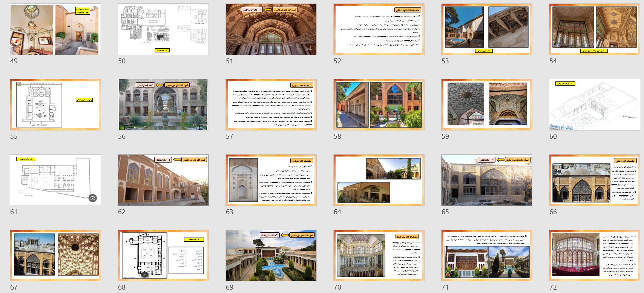Click the chevron-up icon on slide 68

click(x=144, y=275)
